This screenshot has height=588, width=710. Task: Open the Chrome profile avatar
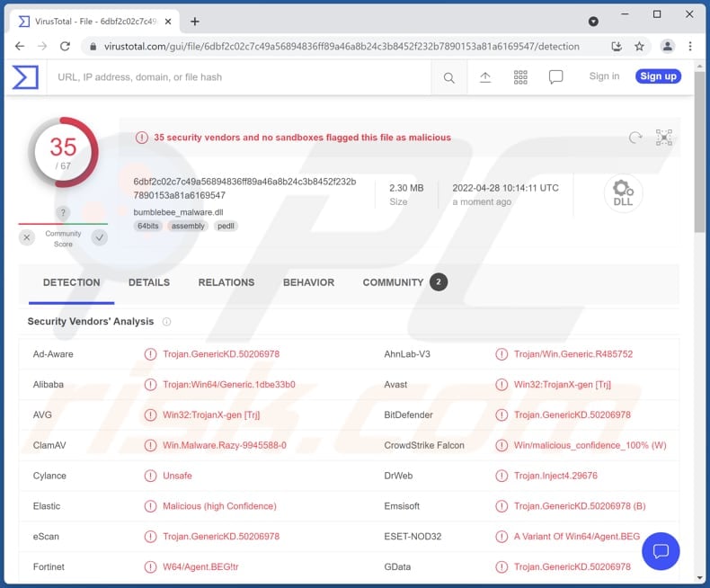[x=668, y=46]
